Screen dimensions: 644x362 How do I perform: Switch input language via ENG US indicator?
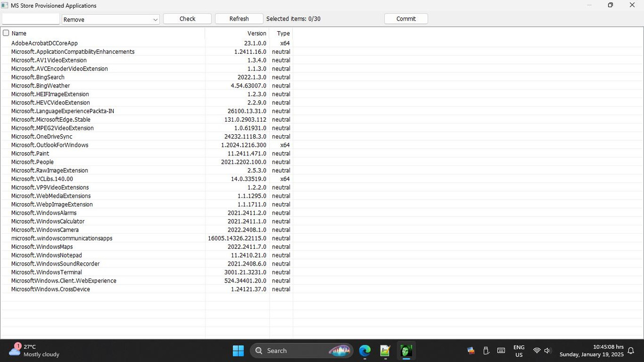click(x=519, y=350)
